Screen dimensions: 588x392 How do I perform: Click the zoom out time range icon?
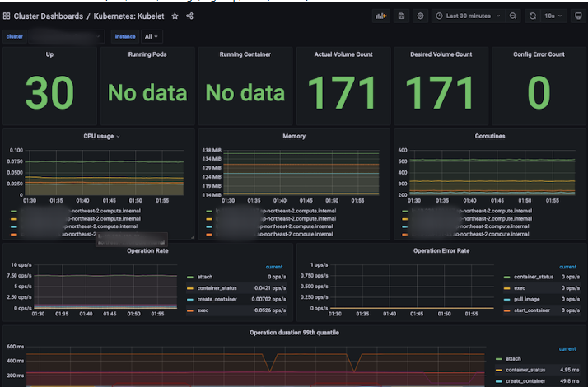click(512, 16)
